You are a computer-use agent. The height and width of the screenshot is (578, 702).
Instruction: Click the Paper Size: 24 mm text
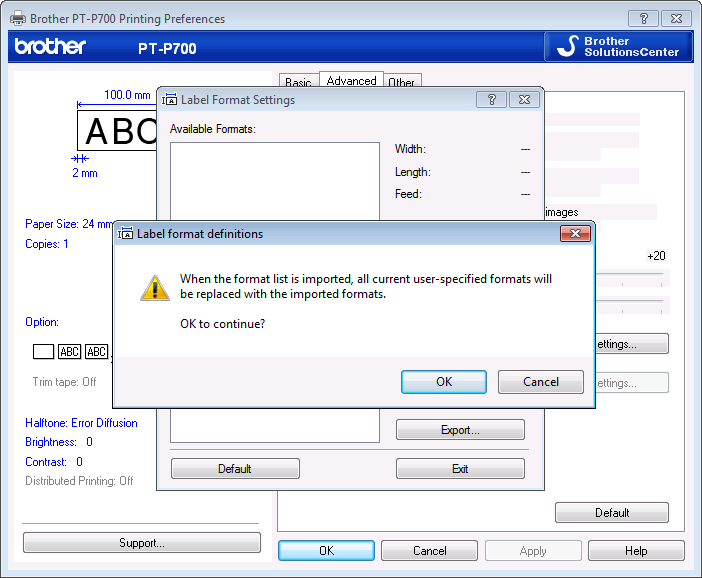tap(69, 223)
